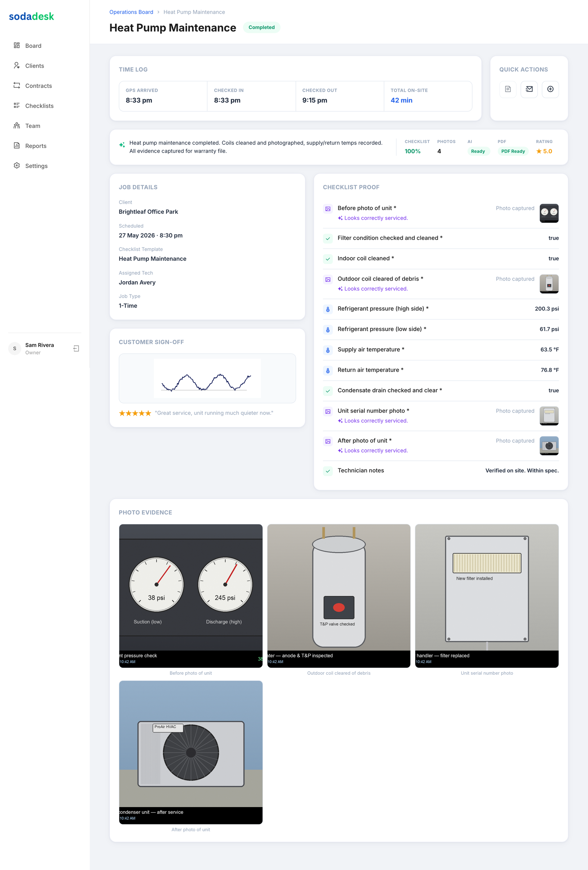
Task: Click the AI sparkle icon beside summary
Action: click(122, 145)
